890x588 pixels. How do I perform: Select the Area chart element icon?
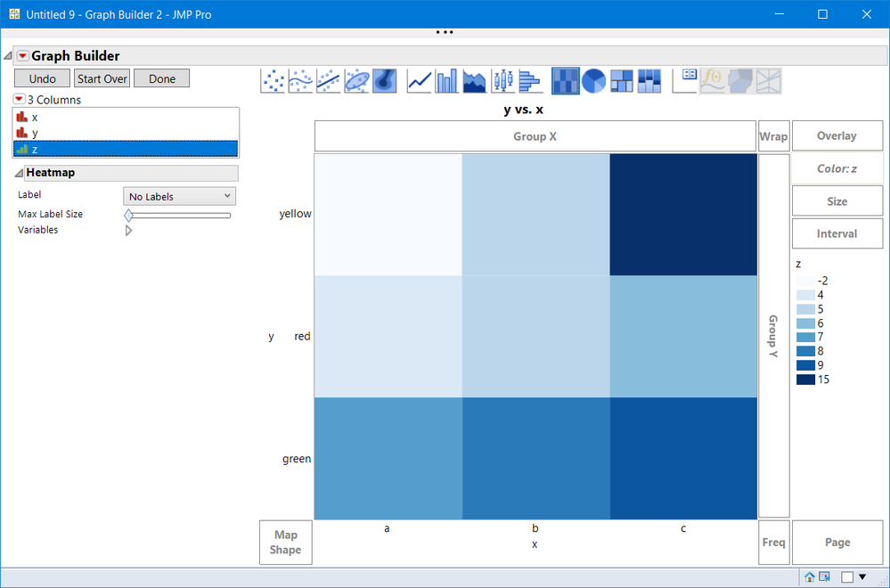pos(475,80)
